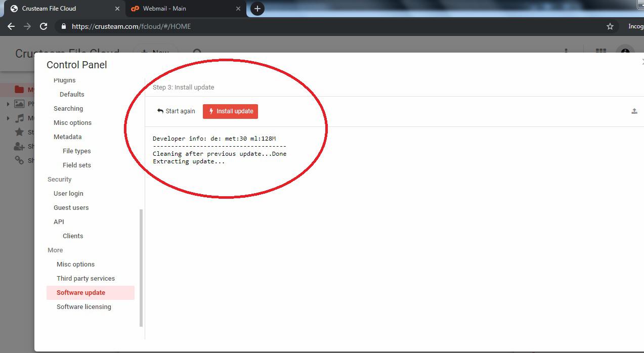The width and height of the screenshot is (644, 353).
Task: Click the 'Developer info' log line
Action: (x=214, y=139)
